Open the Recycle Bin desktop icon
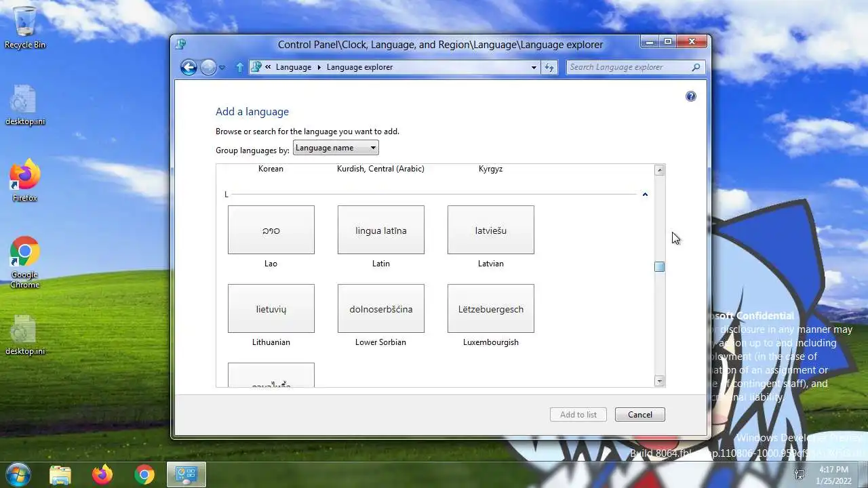 click(x=25, y=27)
